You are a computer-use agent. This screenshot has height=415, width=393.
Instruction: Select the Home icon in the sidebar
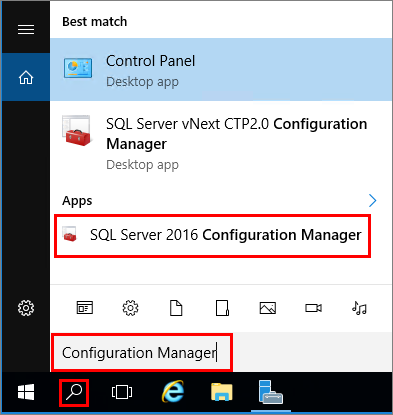[x=26, y=77]
